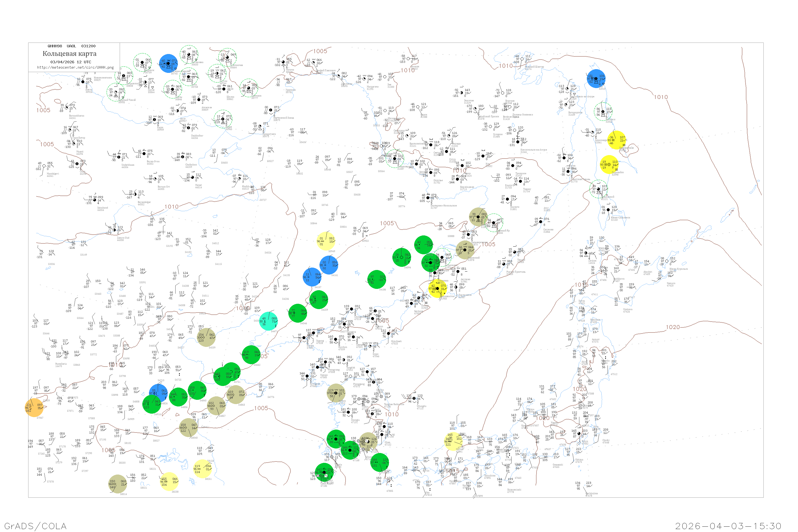Select the yellow Пограничное station circle

(617, 140)
